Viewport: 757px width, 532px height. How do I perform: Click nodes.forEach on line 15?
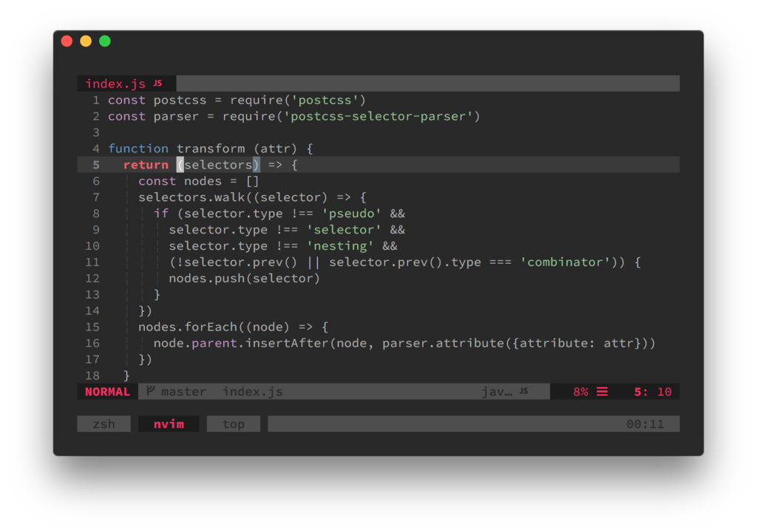(188, 327)
